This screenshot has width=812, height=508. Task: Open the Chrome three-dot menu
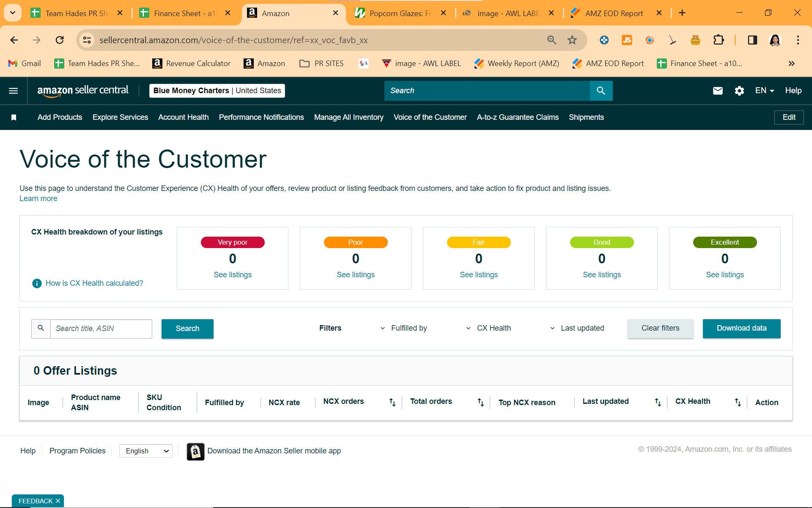coord(798,40)
